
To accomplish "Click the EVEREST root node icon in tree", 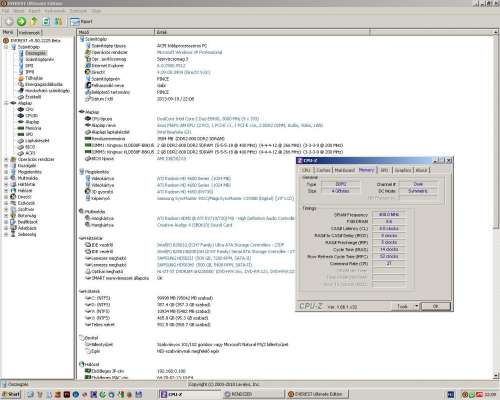I will pyautogui.click(x=6, y=41).
